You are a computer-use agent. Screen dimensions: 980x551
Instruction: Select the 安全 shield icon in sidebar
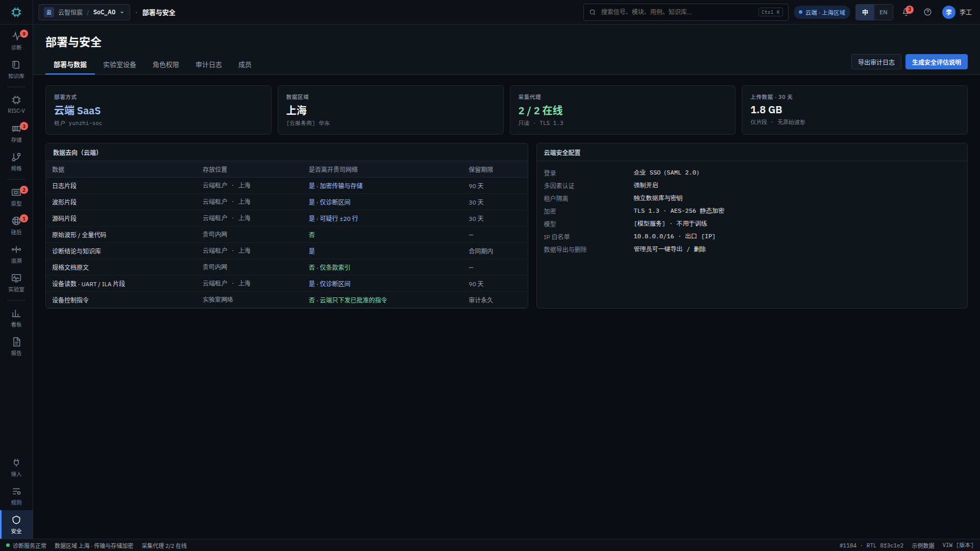pos(16,524)
